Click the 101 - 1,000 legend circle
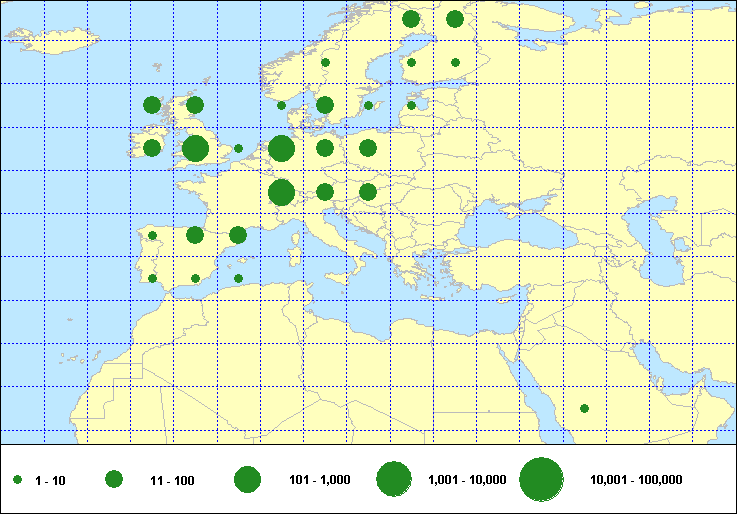 pos(247,480)
